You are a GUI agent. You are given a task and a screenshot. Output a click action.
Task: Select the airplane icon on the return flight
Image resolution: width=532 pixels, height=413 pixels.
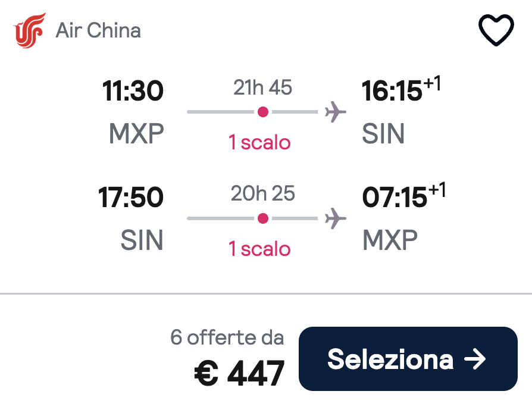(x=336, y=218)
